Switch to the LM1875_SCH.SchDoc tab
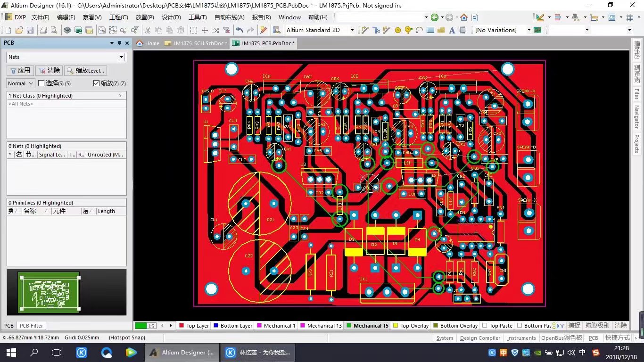Image resolution: width=644 pixels, height=362 pixels. click(197, 43)
